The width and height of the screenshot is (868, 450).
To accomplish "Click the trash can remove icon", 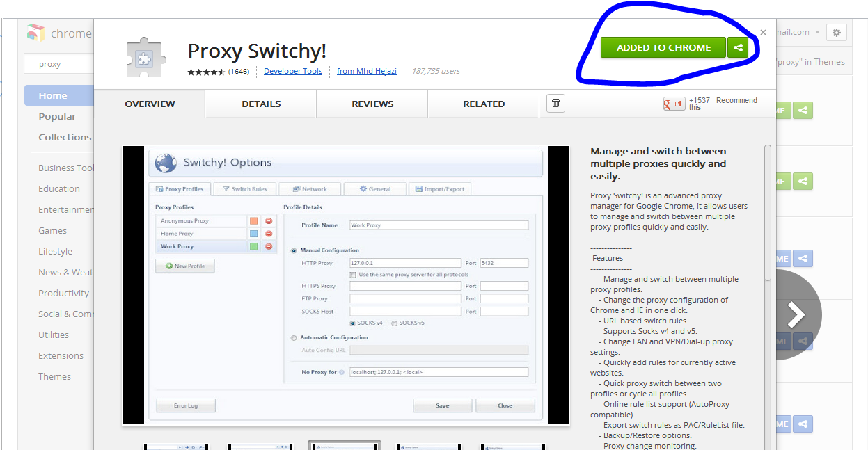I will 555,104.
